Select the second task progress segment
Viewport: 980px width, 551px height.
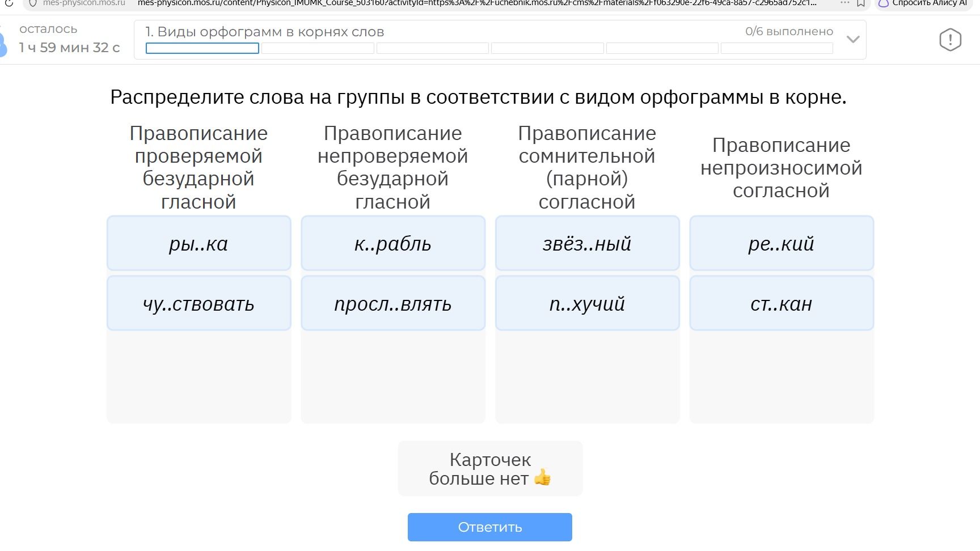coord(318,48)
